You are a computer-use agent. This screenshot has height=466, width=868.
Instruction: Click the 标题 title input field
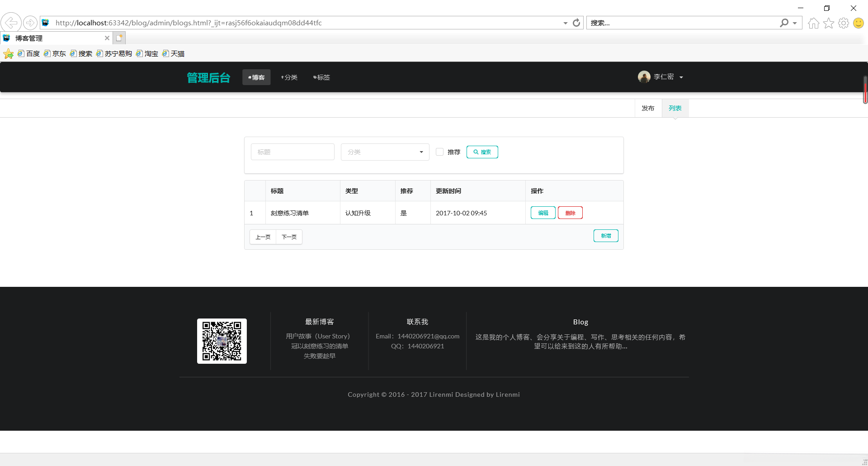pos(292,152)
